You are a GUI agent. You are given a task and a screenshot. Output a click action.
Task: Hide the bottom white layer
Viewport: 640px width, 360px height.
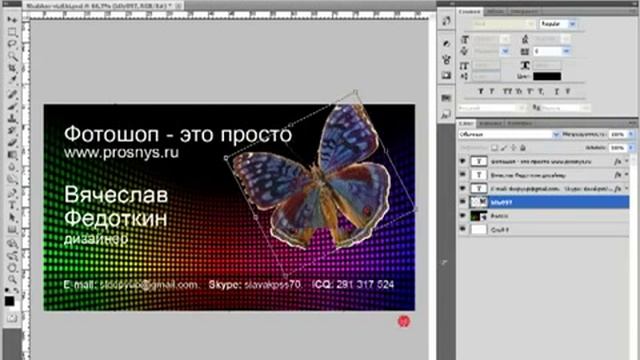tap(462, 229)
